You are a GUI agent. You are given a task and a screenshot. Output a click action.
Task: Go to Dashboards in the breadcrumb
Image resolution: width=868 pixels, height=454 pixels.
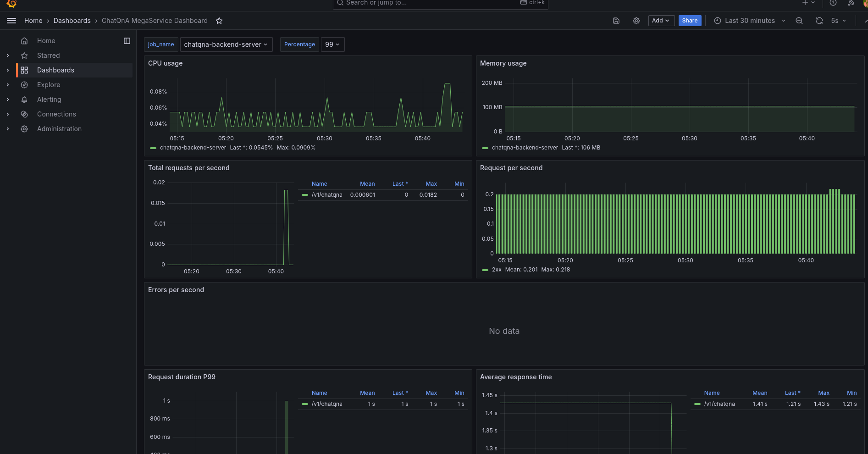pyautogui.click(x=72, y=21)
